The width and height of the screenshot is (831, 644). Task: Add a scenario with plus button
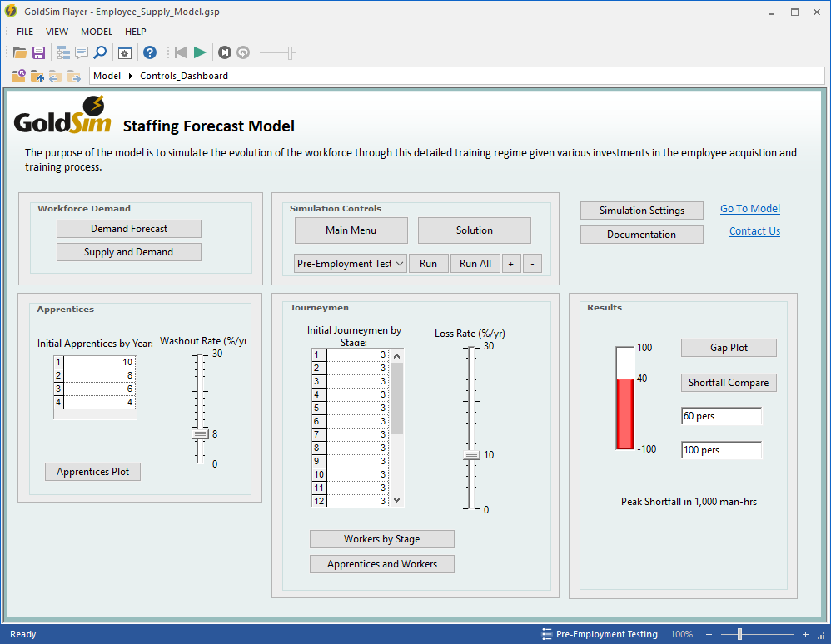[x=511, y=263]
